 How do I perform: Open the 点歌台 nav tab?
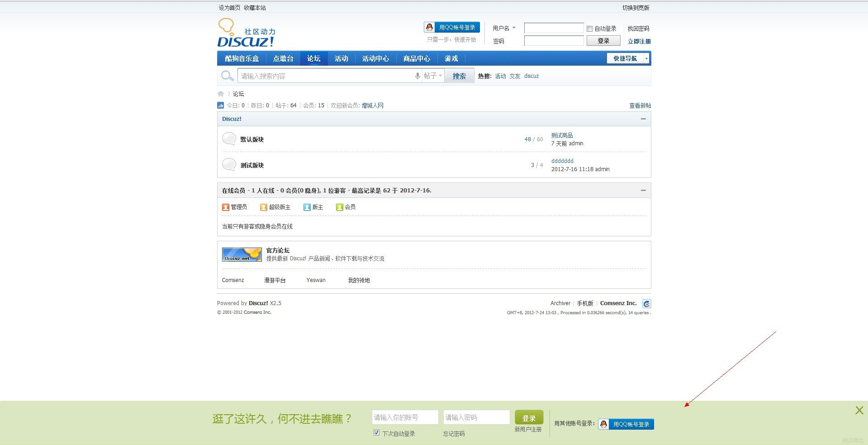pyautogui.click(x=283, y=58)
